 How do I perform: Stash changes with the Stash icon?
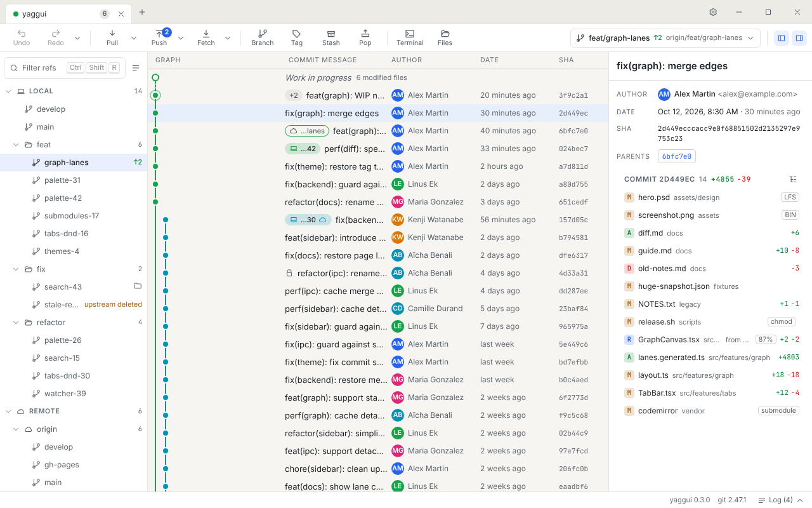(331, 37)
